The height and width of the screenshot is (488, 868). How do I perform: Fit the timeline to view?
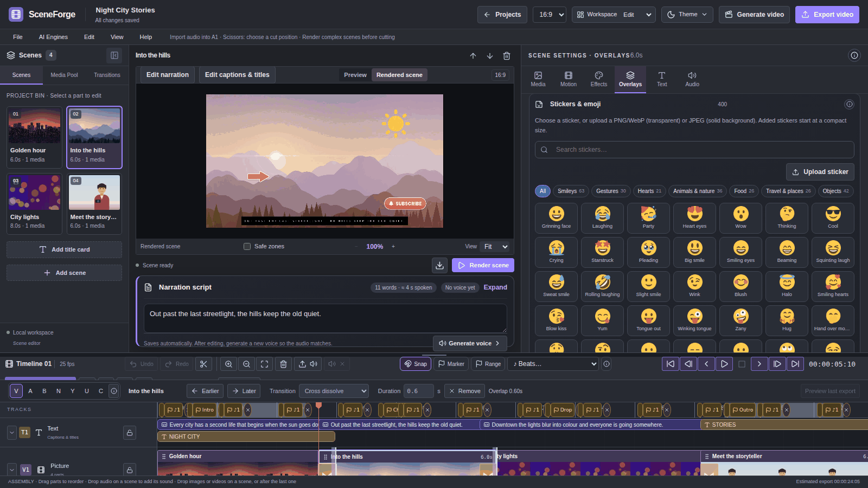[x=264, y=364]
